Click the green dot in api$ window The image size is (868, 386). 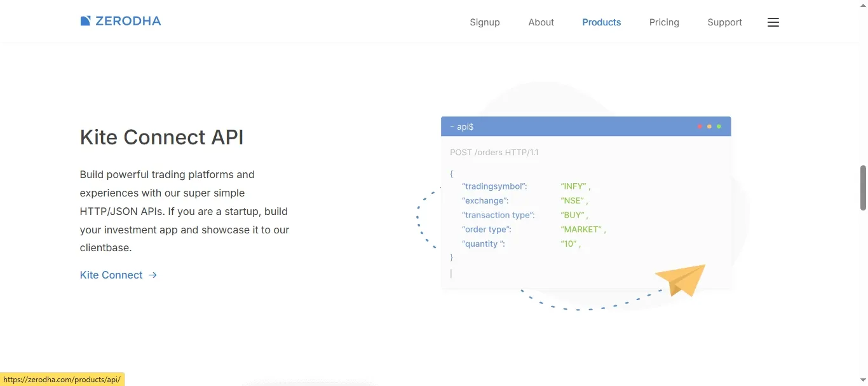(719, 127)
